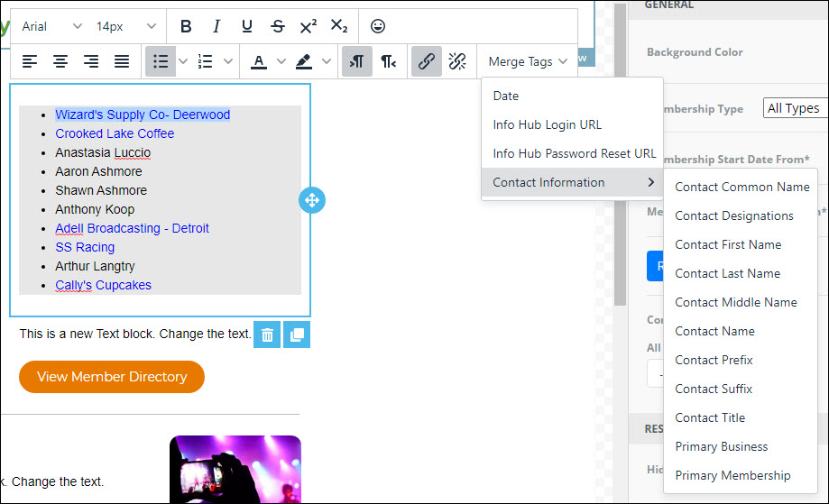Insert Contact Title tag

pos(741,417)
